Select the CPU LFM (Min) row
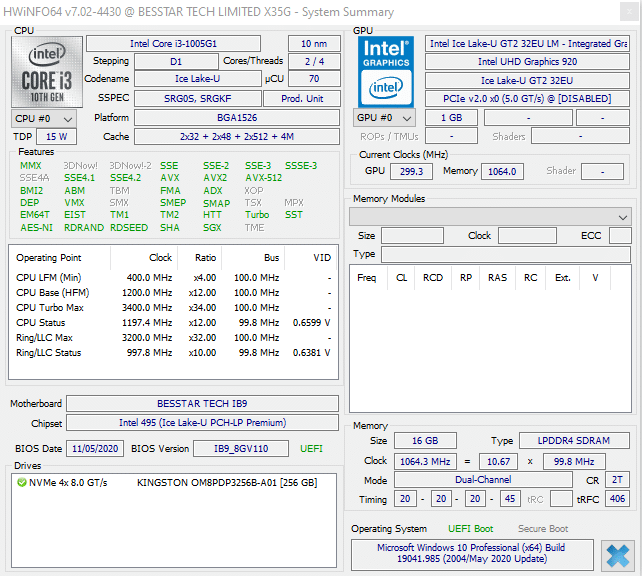The image size is (642, 576). pyautogui.click(x=173, y=278)
